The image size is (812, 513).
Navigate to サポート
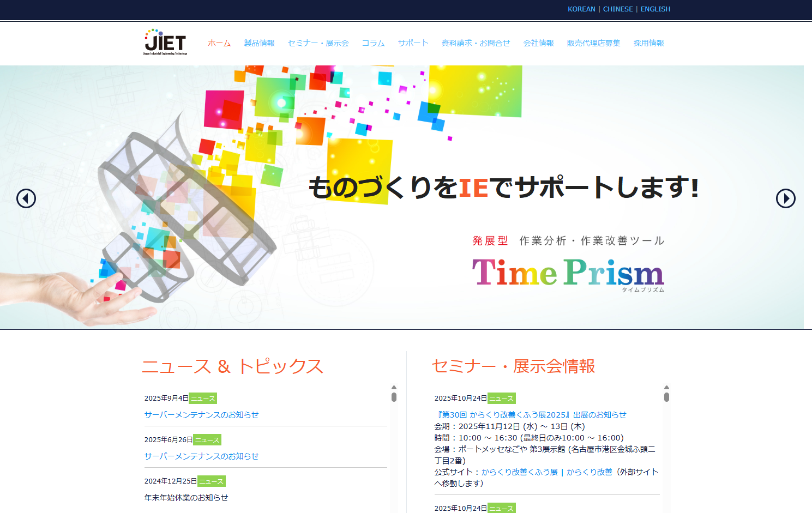(x=412, y=43)
